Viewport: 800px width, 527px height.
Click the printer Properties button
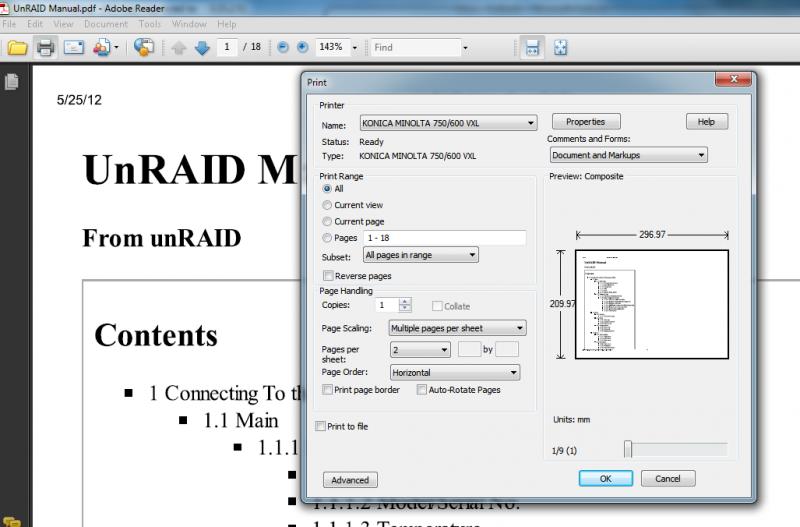585,122
